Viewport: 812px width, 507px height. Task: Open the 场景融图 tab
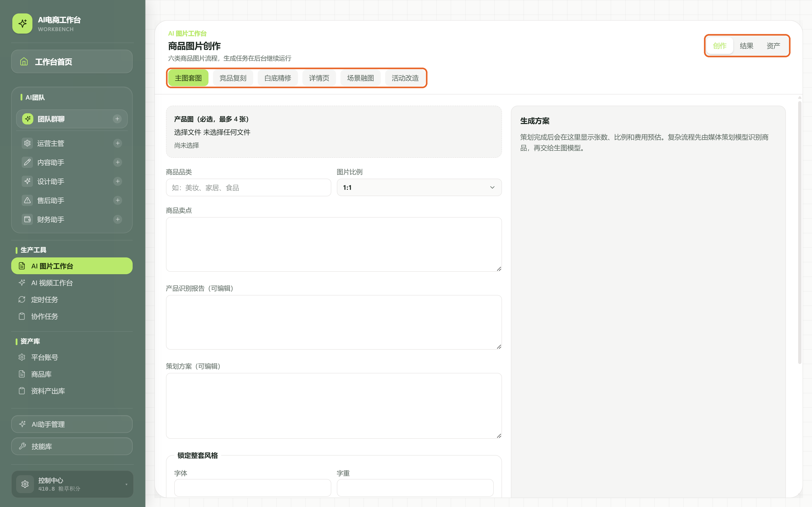point(360,78)
